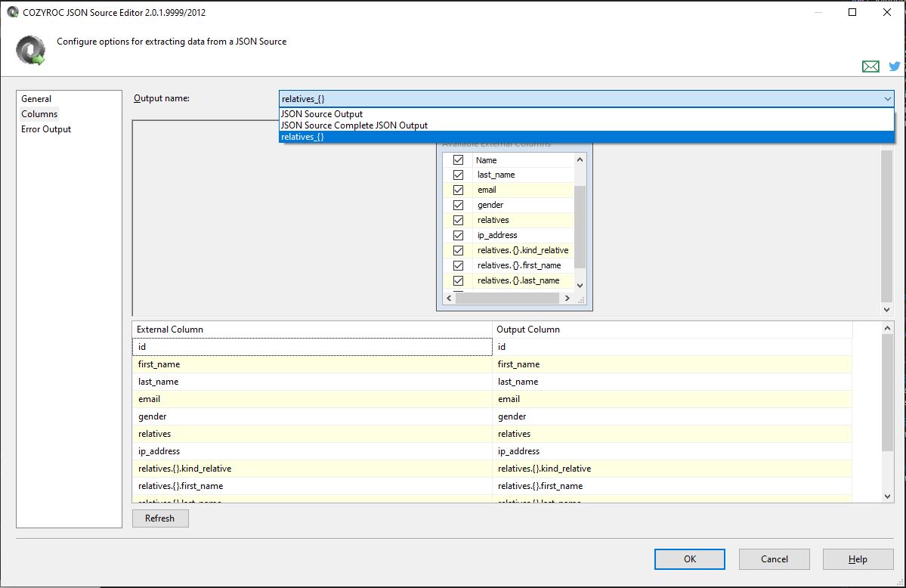Click the Cancel button

coord(775,559)
